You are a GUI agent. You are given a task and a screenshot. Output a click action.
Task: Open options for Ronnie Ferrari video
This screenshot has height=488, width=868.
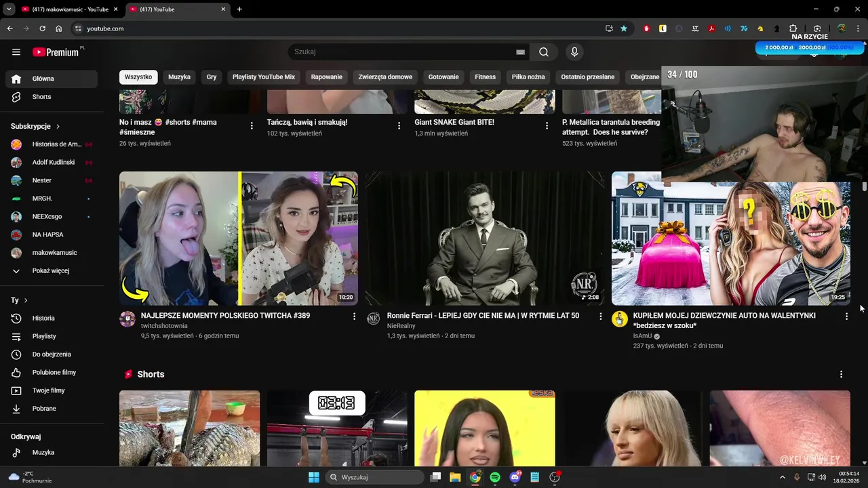click(600, 317)
